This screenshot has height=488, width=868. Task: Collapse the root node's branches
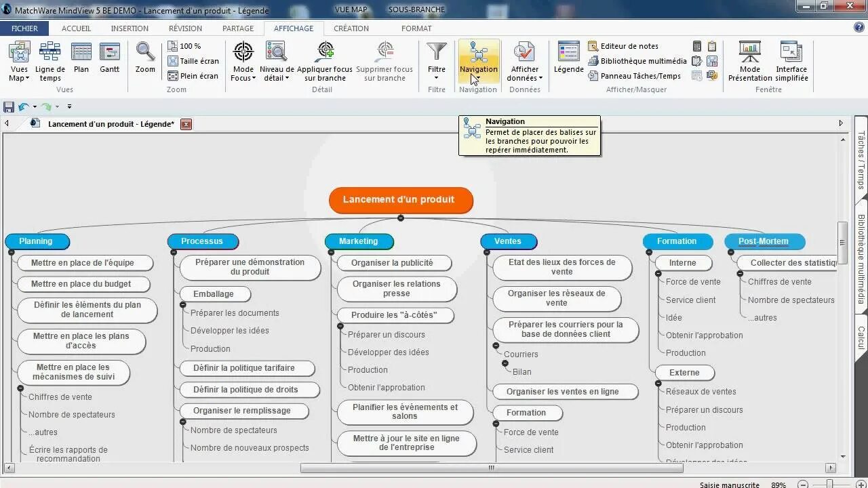401,218
